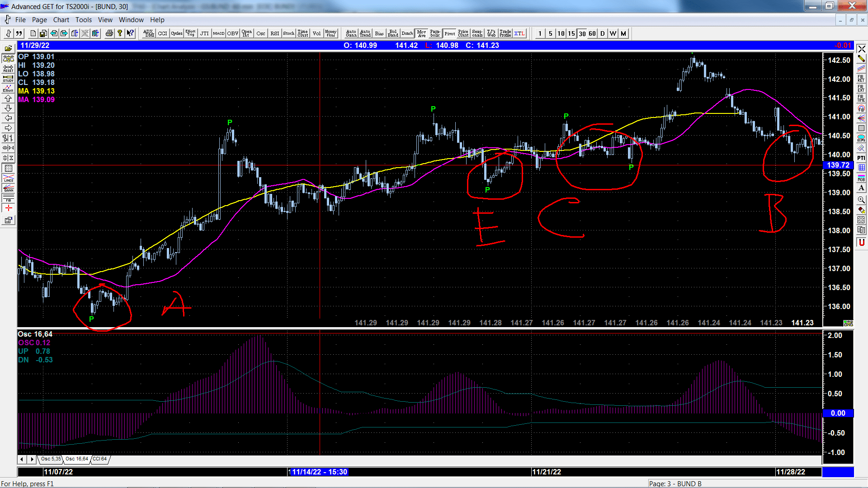Screen dimensions: 868x488
Task: Click the yellow question mark help icon
Action: [120, 33]
